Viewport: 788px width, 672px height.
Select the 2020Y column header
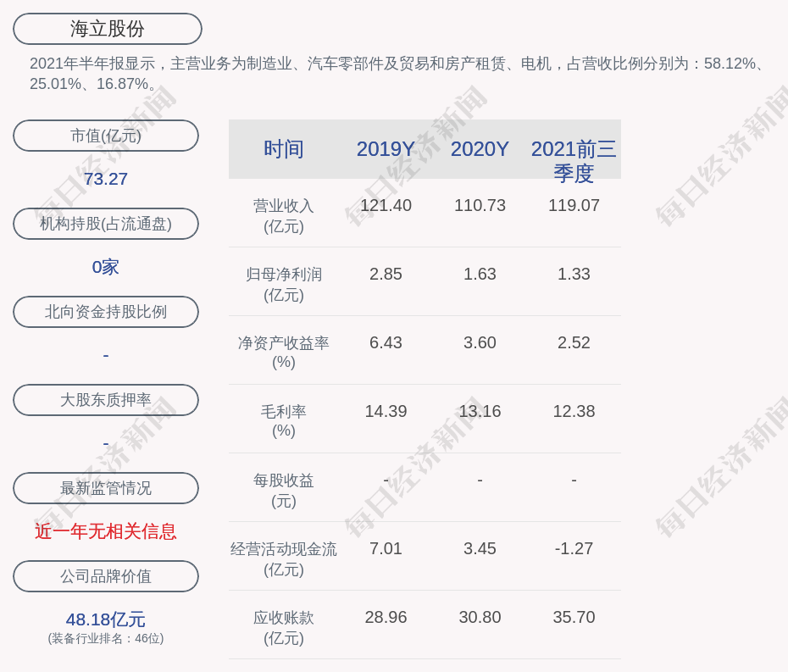pos(480,149)
